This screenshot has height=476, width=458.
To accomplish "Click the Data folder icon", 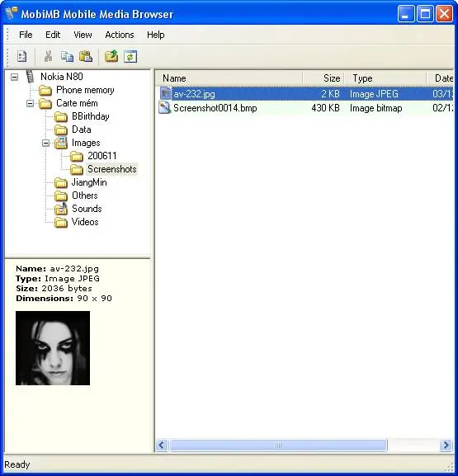I will tap(61, 130).
